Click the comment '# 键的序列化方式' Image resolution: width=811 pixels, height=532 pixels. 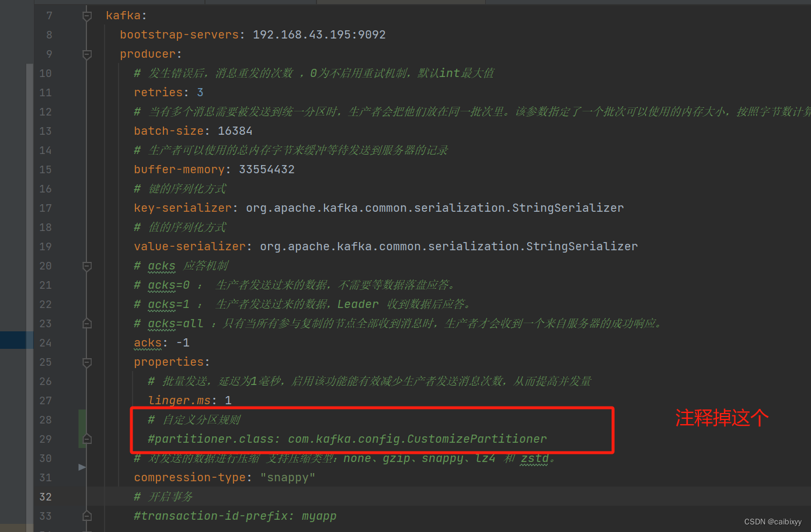click(180, 189)
